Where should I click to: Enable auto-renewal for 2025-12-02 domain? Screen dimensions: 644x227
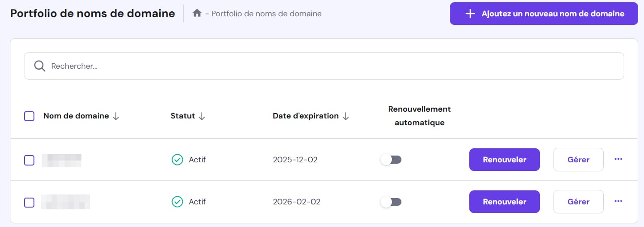[391, 160]
